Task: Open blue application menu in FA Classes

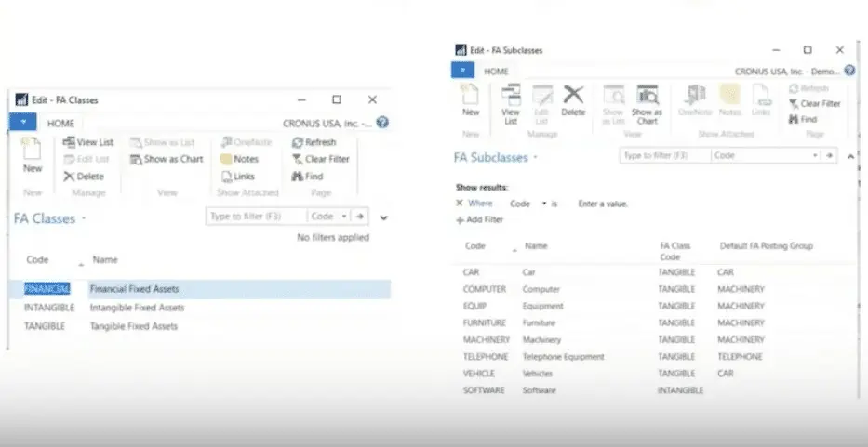Action: click(22, 122)
